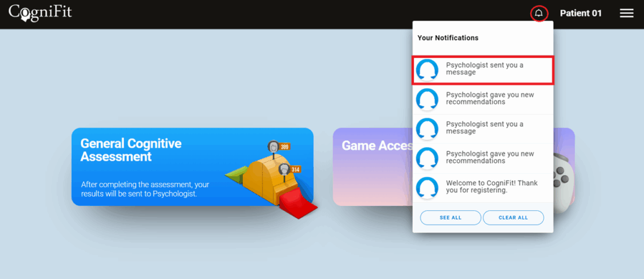Image resolution: width=644 pixels, height=279 pixels.
Task: Click avatar of Welcome to CogniFit notification
Action: click(427, 188)
